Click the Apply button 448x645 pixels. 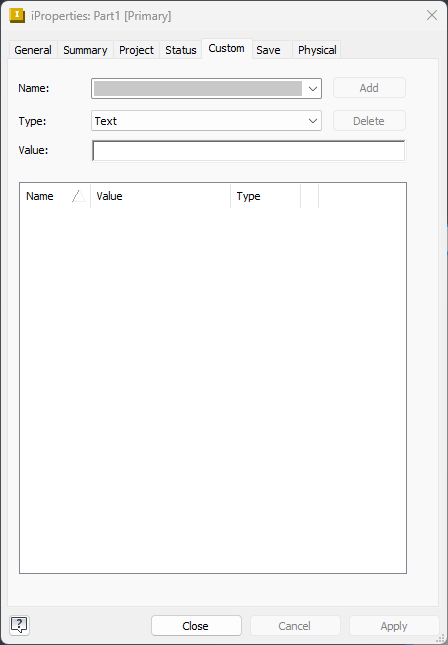(394, 626)
